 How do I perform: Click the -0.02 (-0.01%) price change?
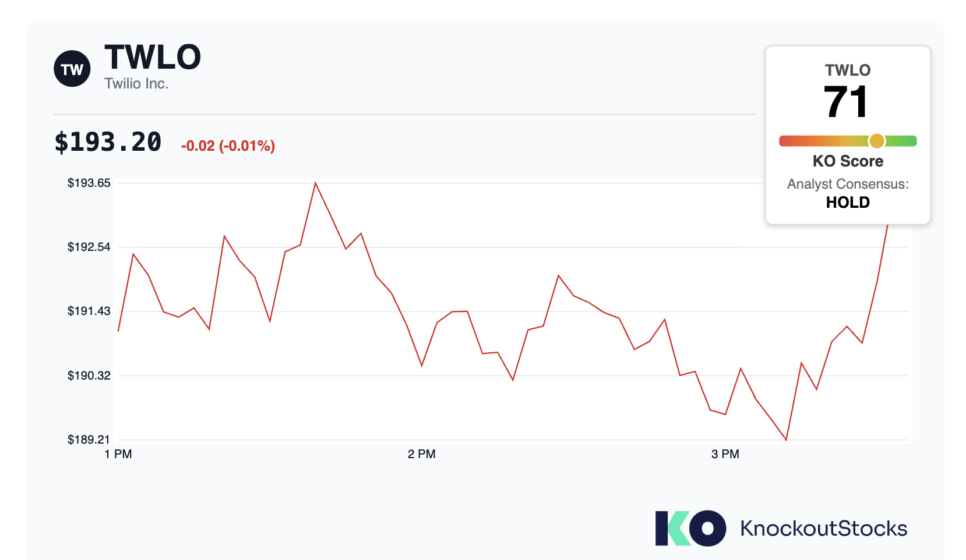click(x=228, y=146)
